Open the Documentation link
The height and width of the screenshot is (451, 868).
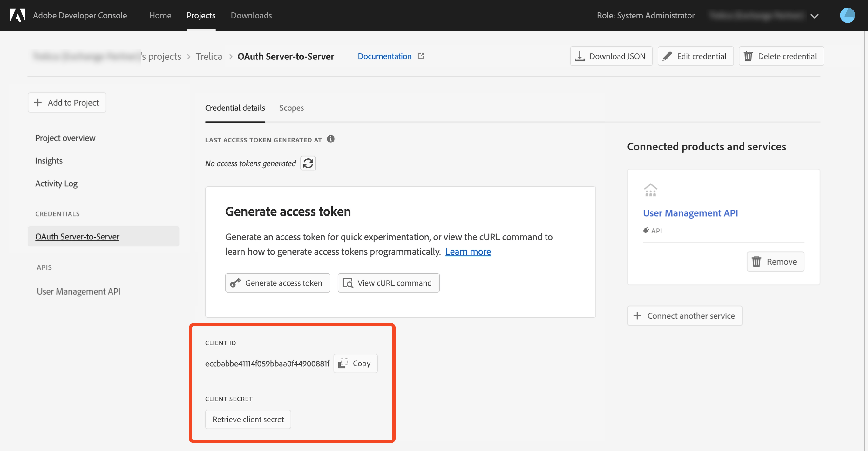coord(384,56)
